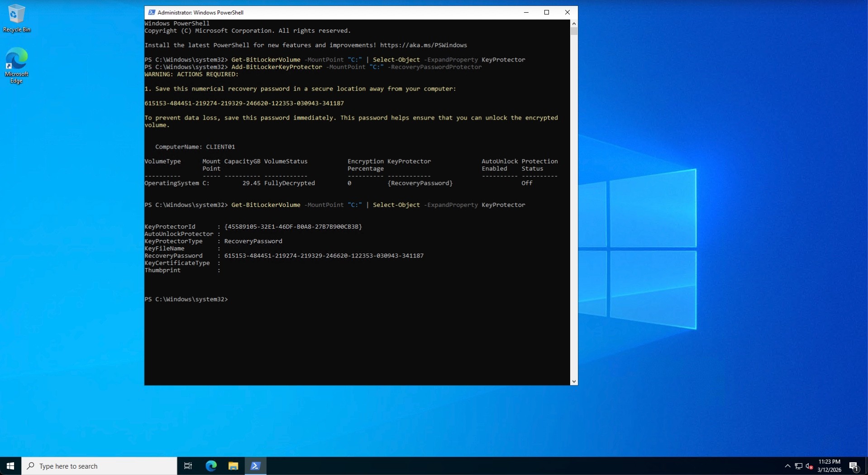Click the PowerShell taskbar button
868x475 pixels.
[x=255, y=466]
